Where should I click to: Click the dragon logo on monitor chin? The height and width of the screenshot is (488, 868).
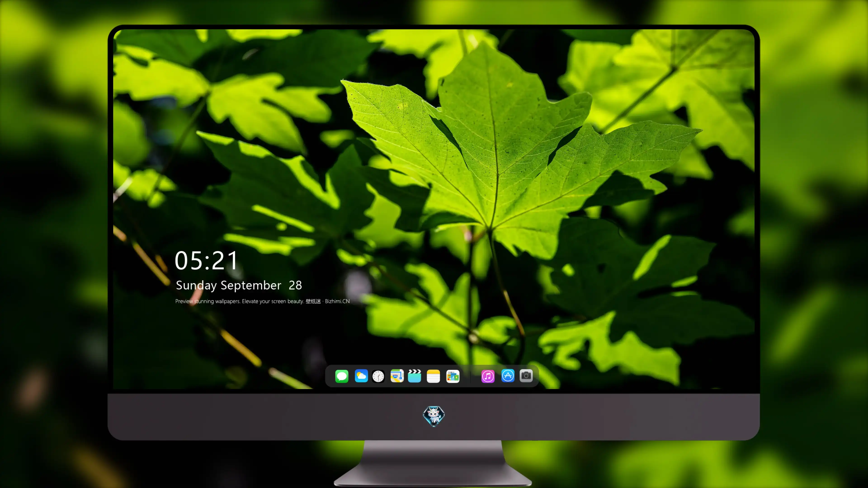[x=434, y=416]
